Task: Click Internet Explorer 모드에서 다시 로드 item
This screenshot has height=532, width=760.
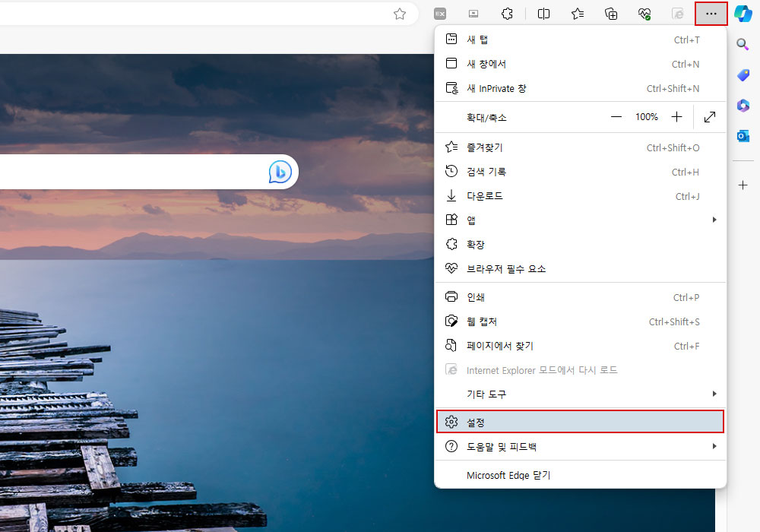Action: [580, 369]
